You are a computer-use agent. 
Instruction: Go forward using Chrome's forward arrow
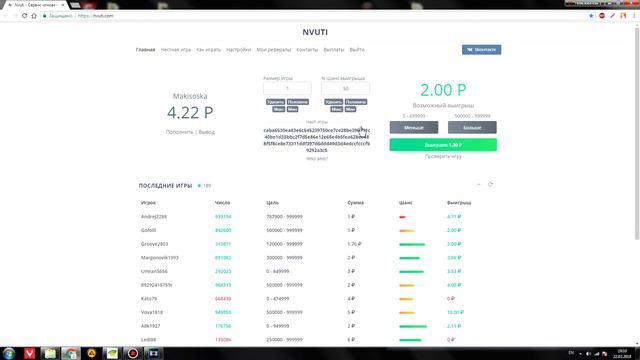15,16
